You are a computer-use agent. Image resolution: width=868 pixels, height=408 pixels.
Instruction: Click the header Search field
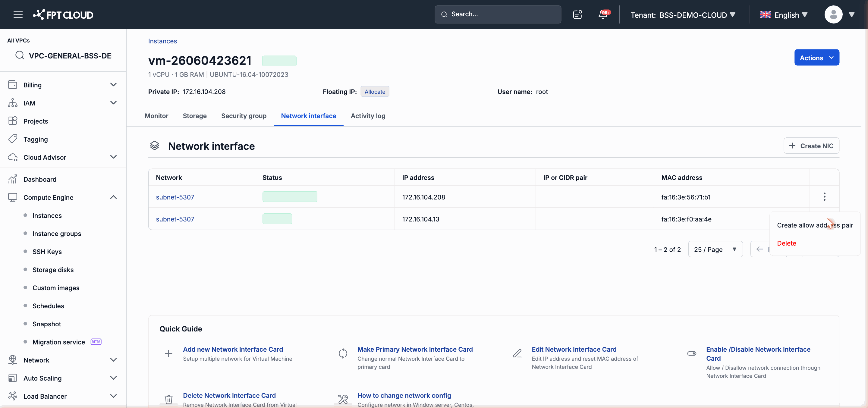tap(498, 14)
